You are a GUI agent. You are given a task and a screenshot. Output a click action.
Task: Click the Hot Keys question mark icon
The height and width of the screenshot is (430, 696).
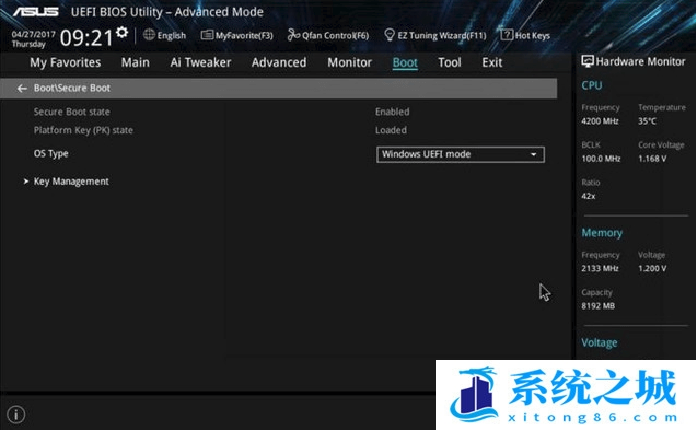tap(506, 34)
